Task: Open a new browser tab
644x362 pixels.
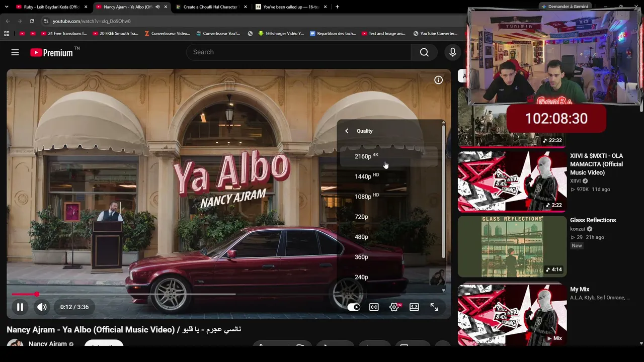Action: [x=337, y=7]
